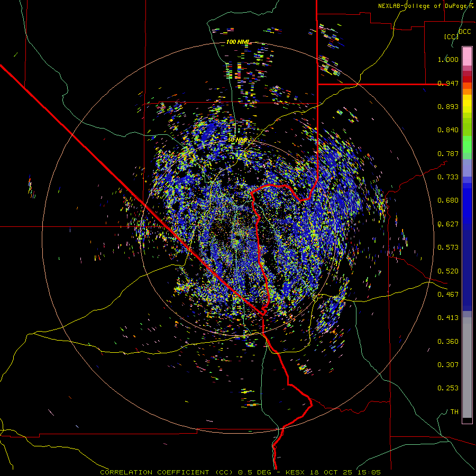Image resolution: width=476 pixels, height=476 pixels.
Task: Click the CORRELATION COEFFICIENT caption title
Action: [x=154, y=472]
